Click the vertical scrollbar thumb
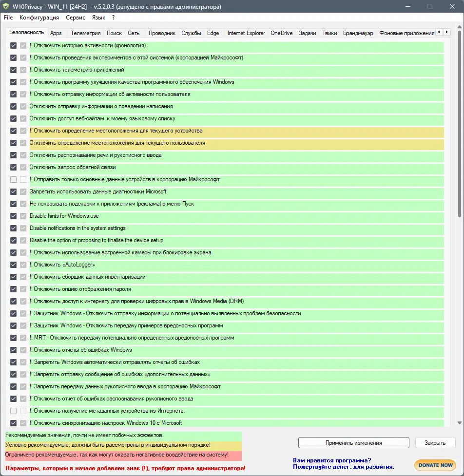Image resolution: width=464 pixels, height=476 pixels. click(x=460, y=124)
